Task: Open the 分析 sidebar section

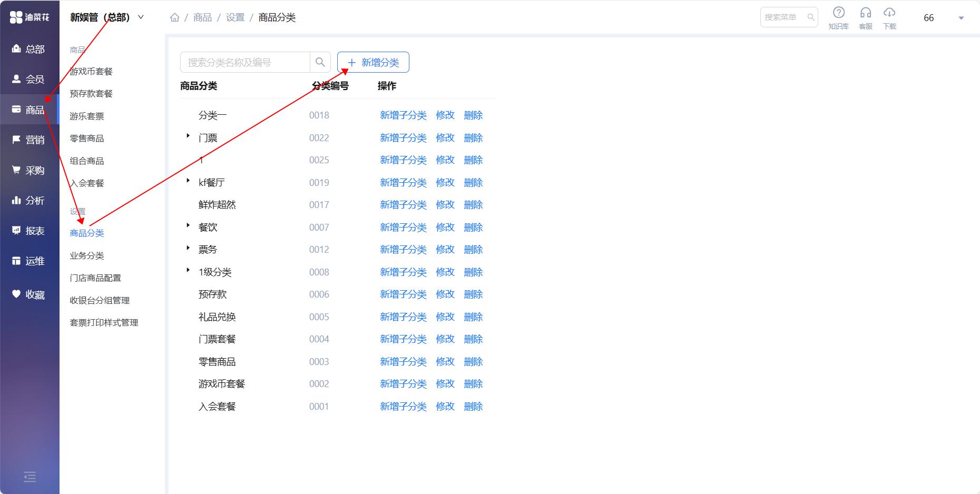Action: (x=29, y=200)
